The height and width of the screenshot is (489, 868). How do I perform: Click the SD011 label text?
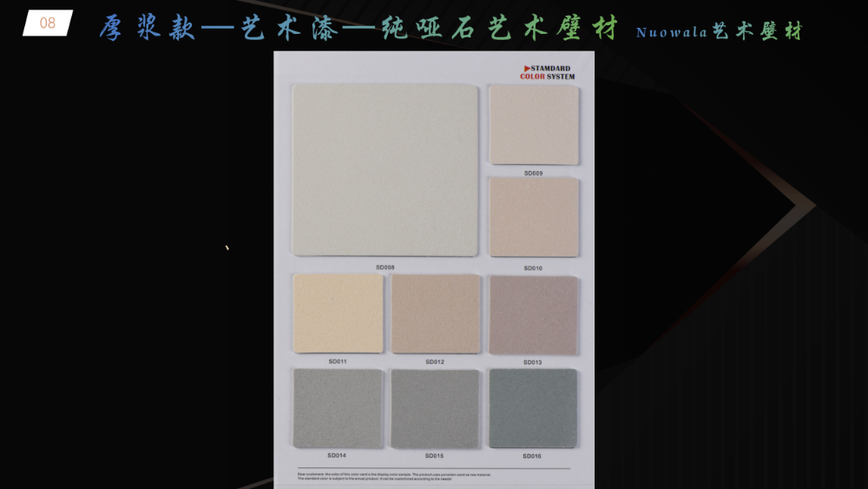point(338,361)
